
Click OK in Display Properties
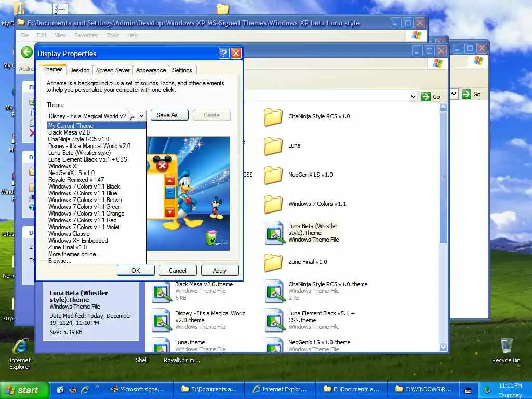[x=136, y=270]
